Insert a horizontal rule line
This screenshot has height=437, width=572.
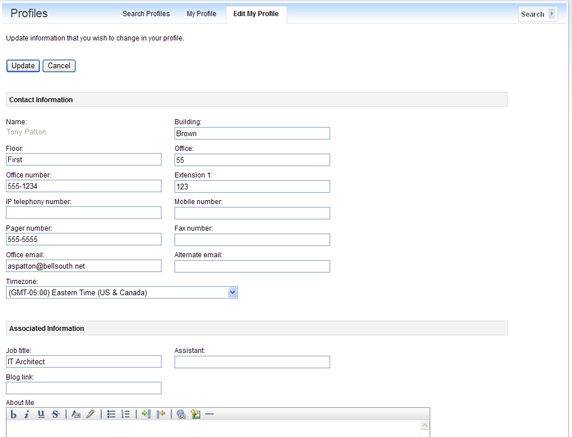coord(209,414)
